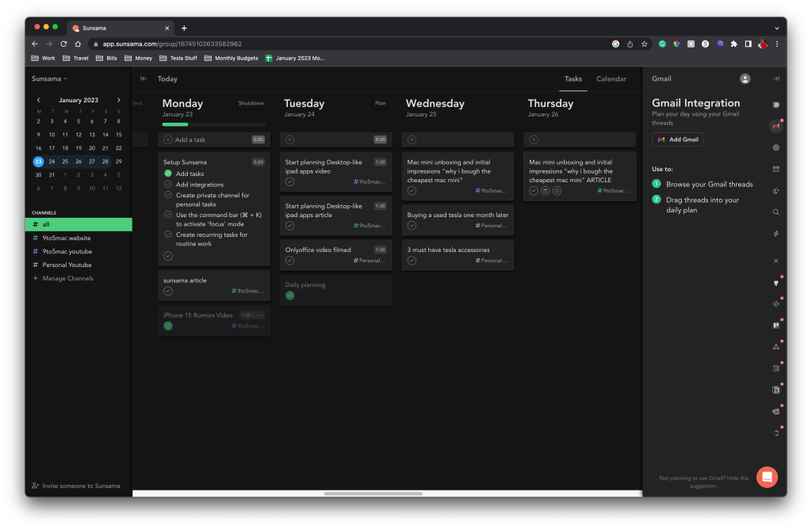Open the Notion integration icon in right rail
This screenshot has height=530, width=812.
click(776, 390)
